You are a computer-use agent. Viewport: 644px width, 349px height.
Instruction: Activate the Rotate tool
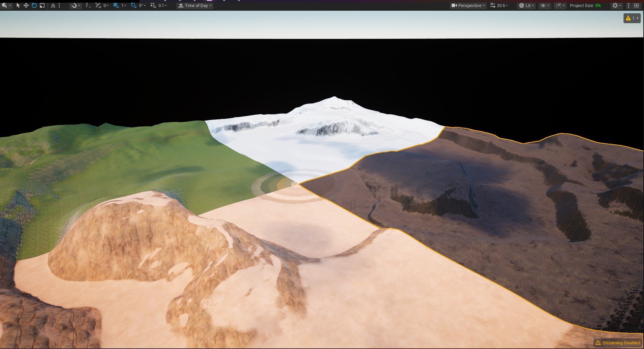pos(34,5)
